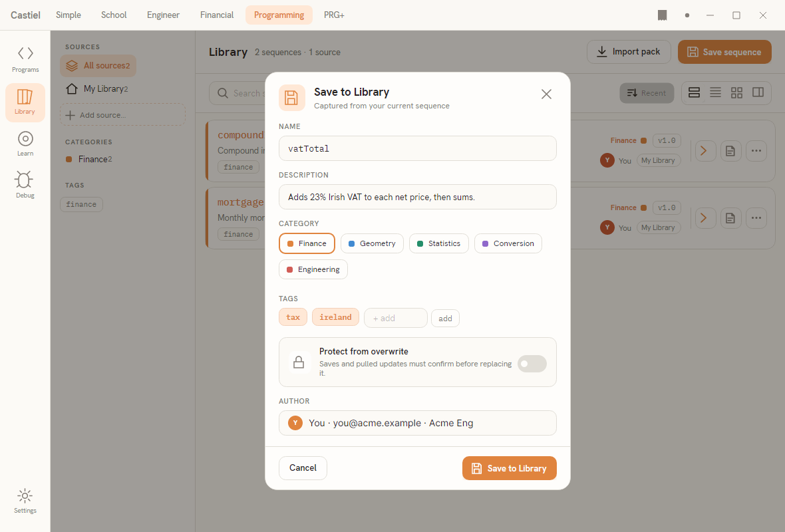Select the Conversion category chip
The height and width of the screenshot is (532, 785).
(508, 244)
